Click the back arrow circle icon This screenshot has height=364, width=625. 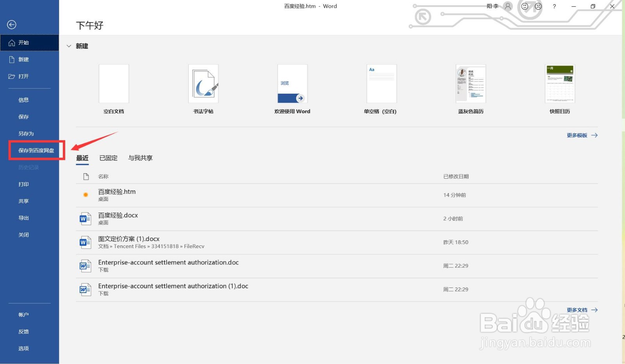(x=12, y=25)
